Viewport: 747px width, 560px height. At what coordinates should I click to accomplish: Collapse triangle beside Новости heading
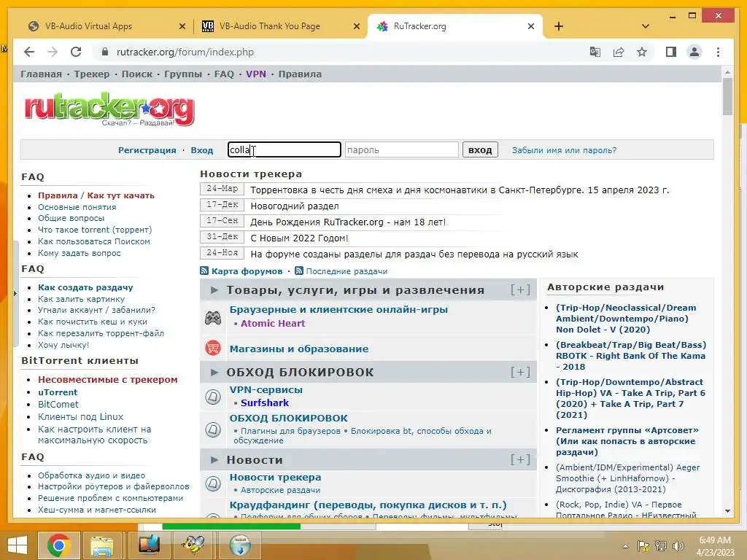214,459
